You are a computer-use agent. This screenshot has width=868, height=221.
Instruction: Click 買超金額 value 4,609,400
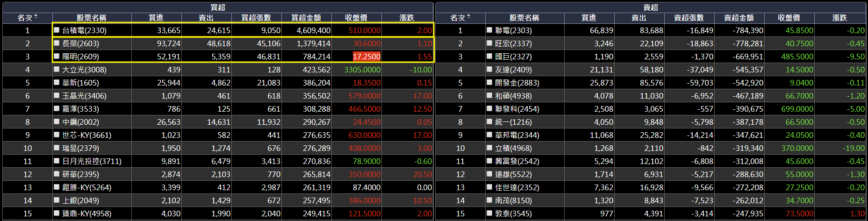tap(314, 30)
